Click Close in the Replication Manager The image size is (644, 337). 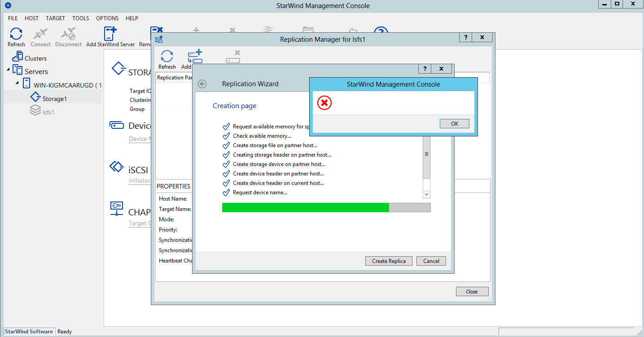coord(472,292)
